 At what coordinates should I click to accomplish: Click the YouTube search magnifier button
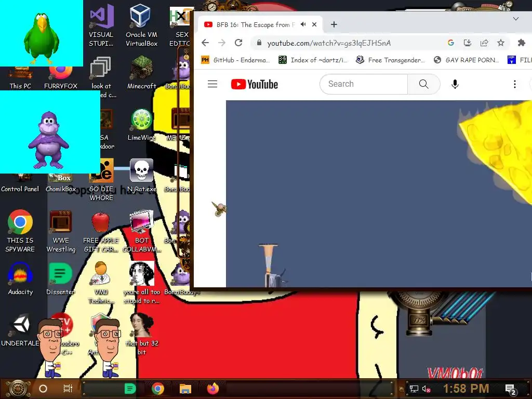point(424,84)
